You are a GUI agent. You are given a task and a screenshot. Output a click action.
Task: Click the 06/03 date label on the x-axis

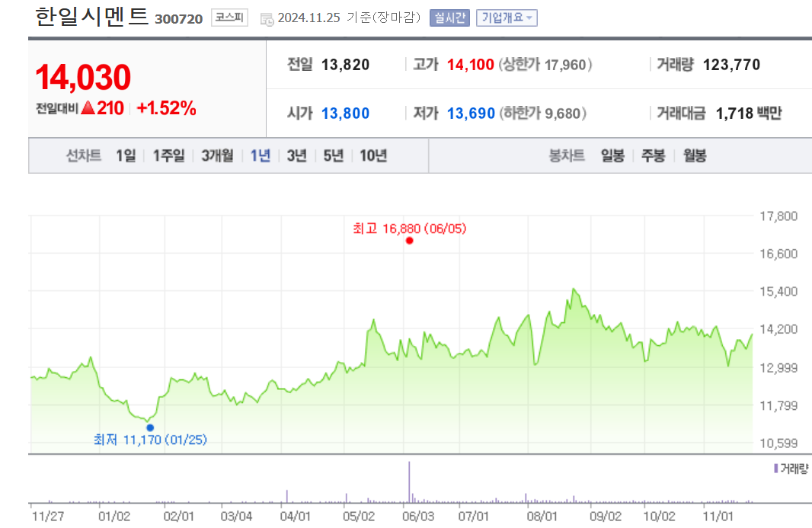418,517
